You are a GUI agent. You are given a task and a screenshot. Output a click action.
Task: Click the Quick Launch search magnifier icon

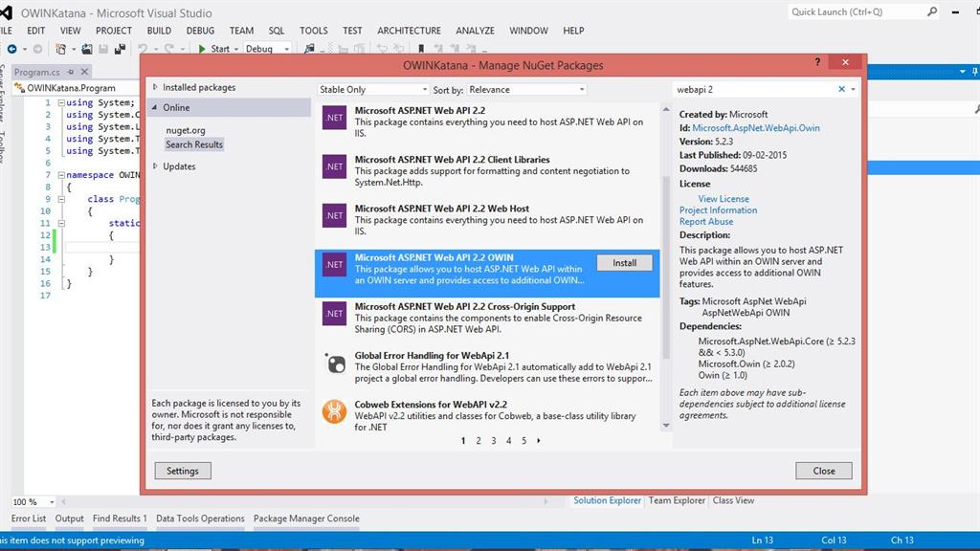click(932, 11)
